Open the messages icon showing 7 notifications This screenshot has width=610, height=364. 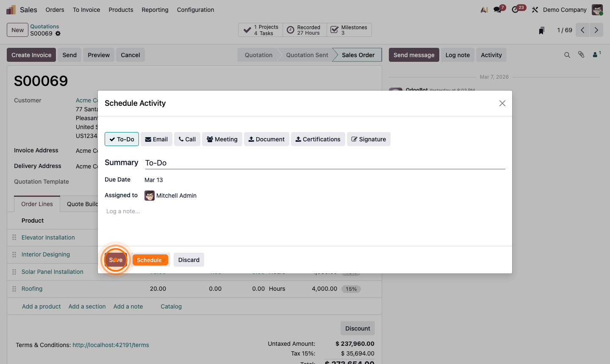click(496, 9)
